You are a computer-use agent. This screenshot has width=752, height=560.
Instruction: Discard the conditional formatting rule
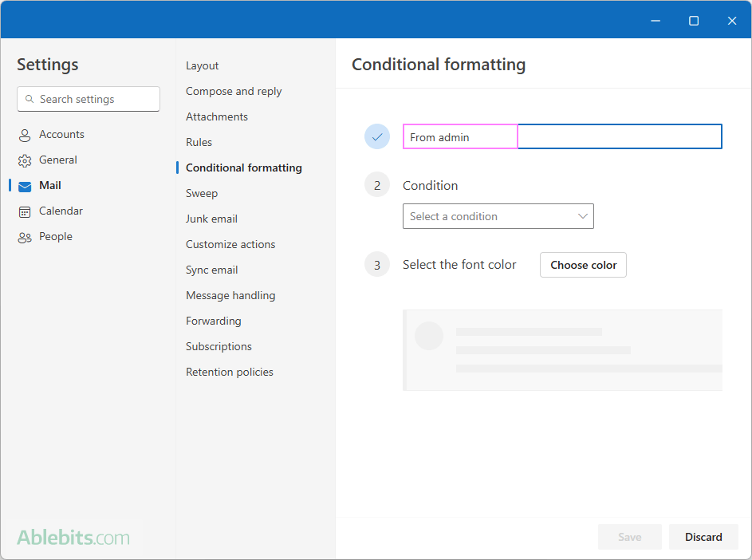click(703, 537)
